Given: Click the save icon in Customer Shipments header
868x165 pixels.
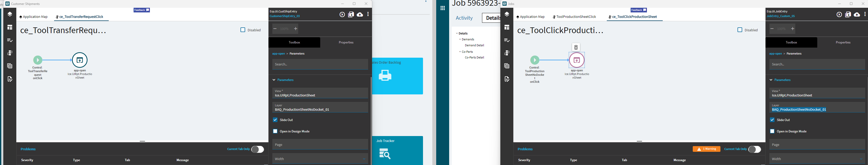Looking at the screenshot, I should click(351, 14).
